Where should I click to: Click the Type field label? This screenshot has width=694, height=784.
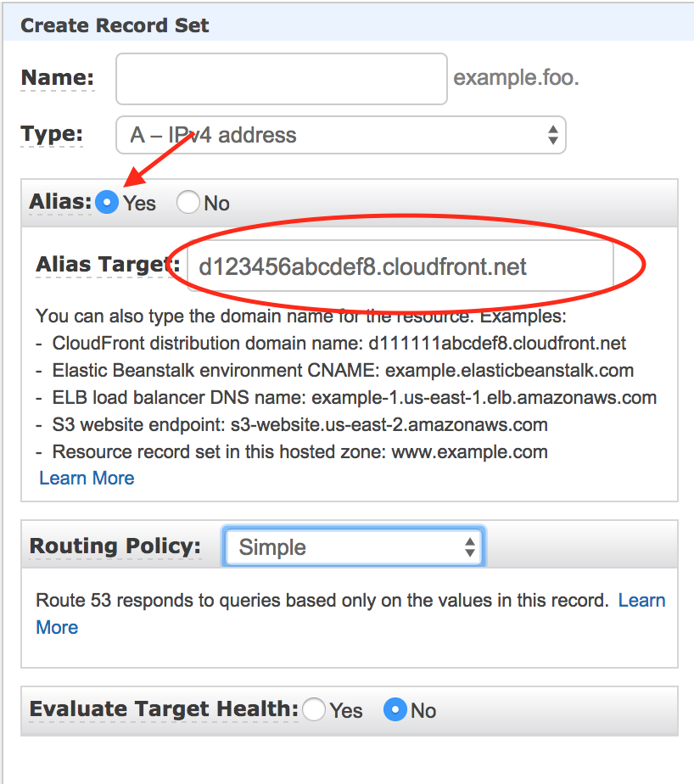pos(52,134)
